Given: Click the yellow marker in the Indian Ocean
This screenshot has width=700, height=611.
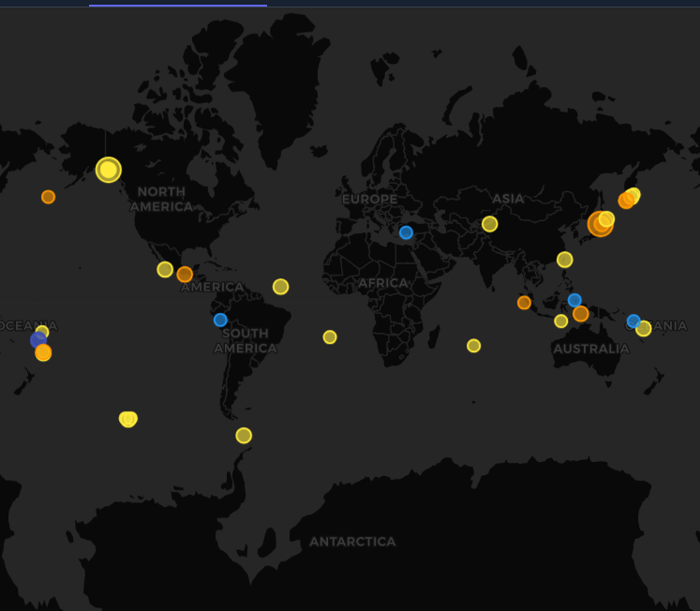Looking at the screenshot, I should [x=473, y=346].
